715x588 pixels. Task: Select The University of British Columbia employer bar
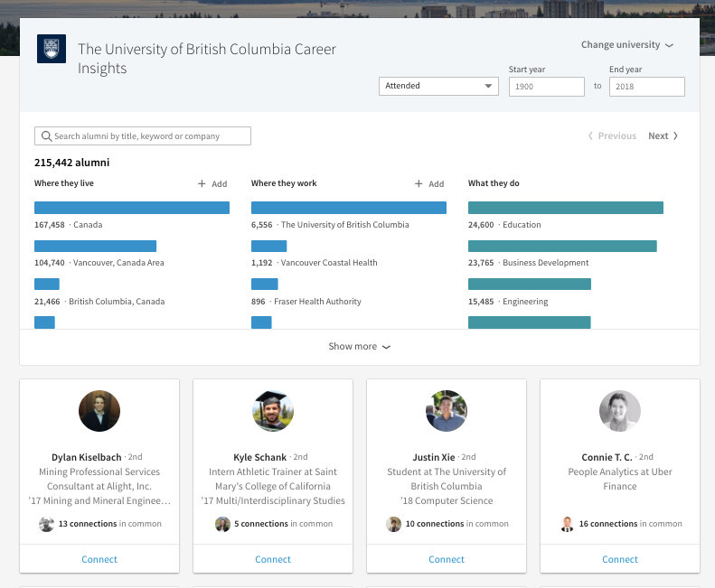[349, 208]
